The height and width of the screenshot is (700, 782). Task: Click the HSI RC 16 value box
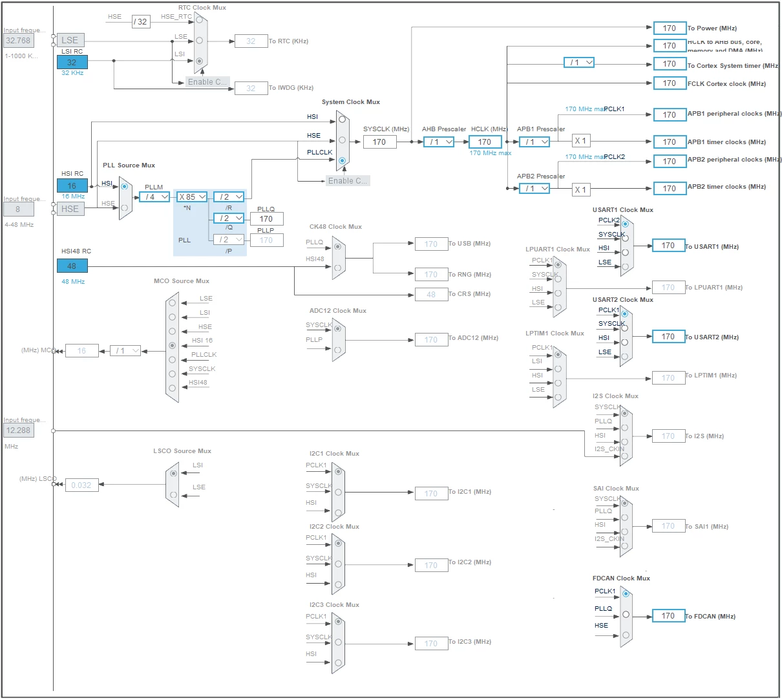[72, 186]
